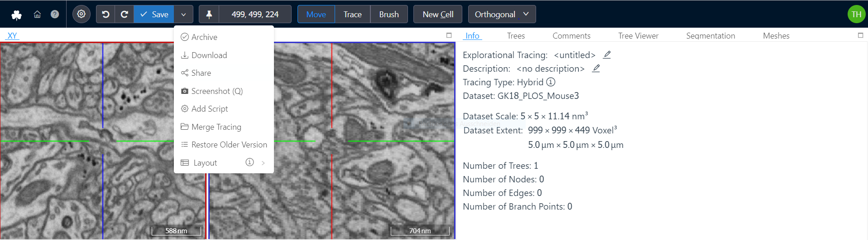The width and height of the screenshot is (868, 240).
Task: Undo the last action
Action: pyautogui.click(x=106, y=14)
